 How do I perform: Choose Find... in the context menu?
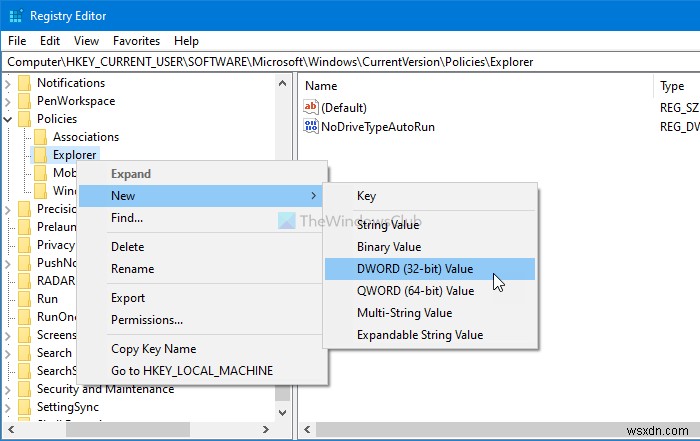(202, 218)
